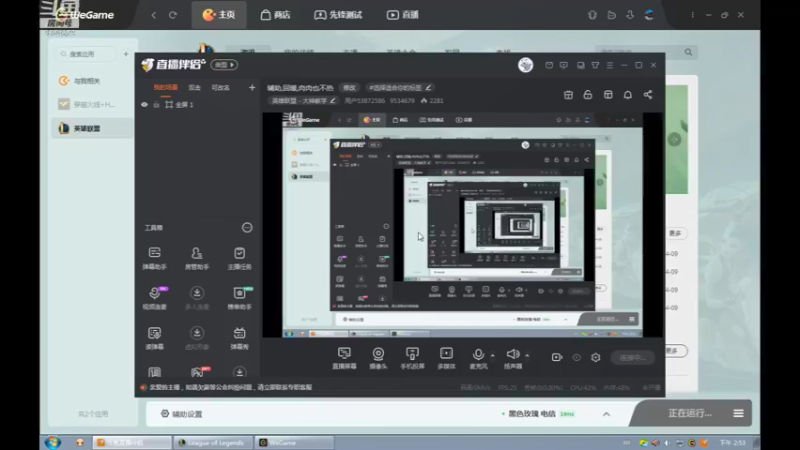This screenshot has height=450, width=800.
Task: Open the 黑色玫瑰 电信 server selector
Action: pos(538,414)
